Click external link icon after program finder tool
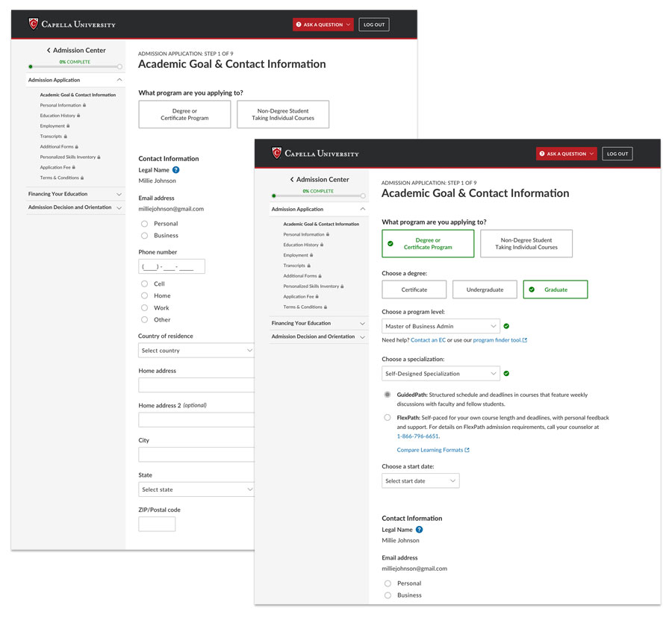The width and height of the screenshot is (672, 617). tap(525, 340)
